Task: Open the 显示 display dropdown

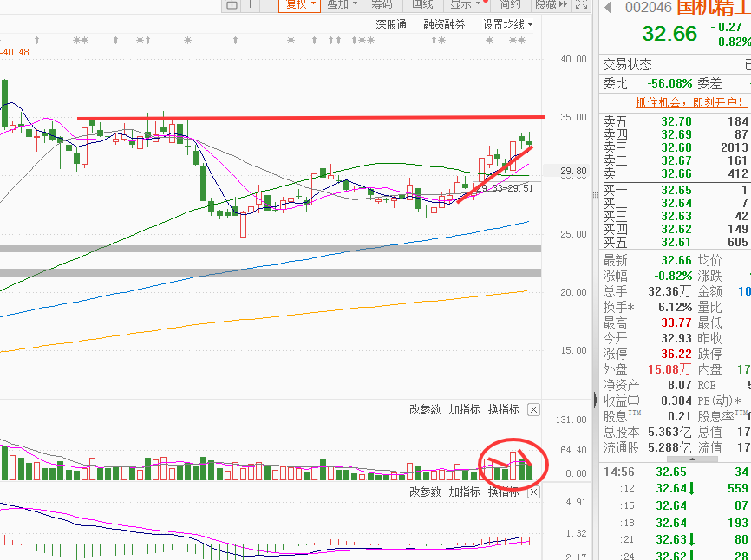Action: [466, 5]
